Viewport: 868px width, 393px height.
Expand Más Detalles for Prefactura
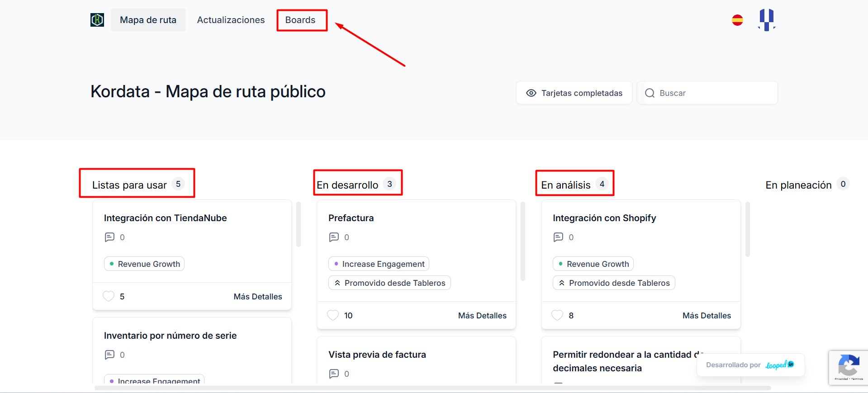pos(482,316)
